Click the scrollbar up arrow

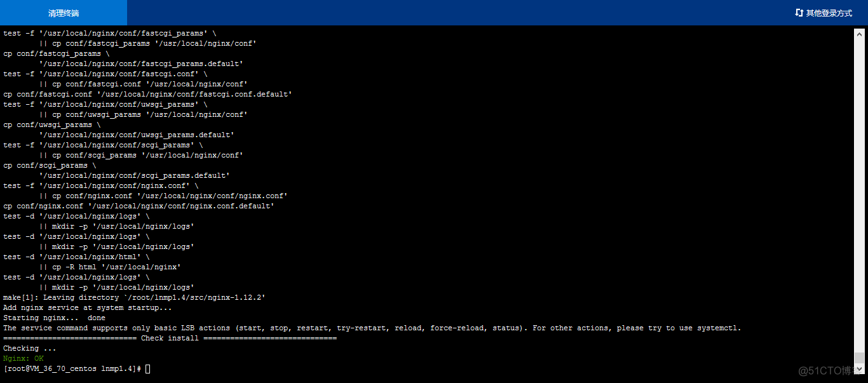(x=859, y=34)
